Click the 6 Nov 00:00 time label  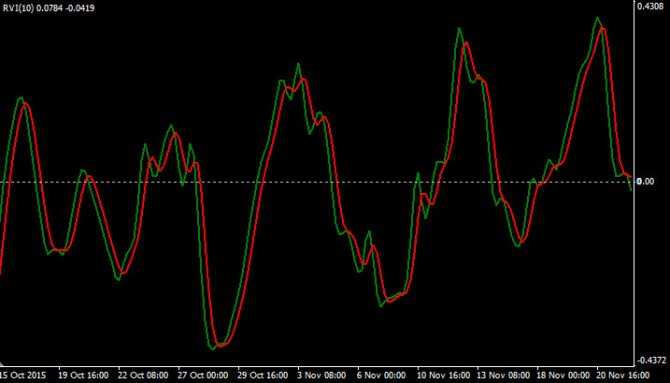point(382,375)
